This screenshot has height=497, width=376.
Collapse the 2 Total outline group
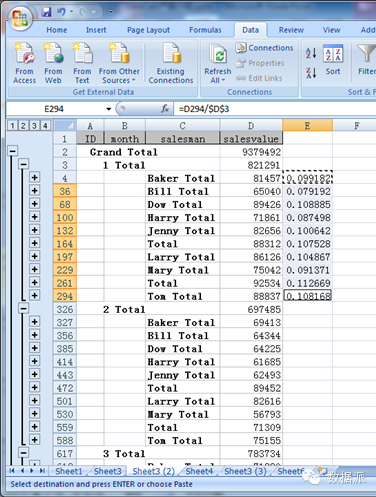[x=24, y=309]
